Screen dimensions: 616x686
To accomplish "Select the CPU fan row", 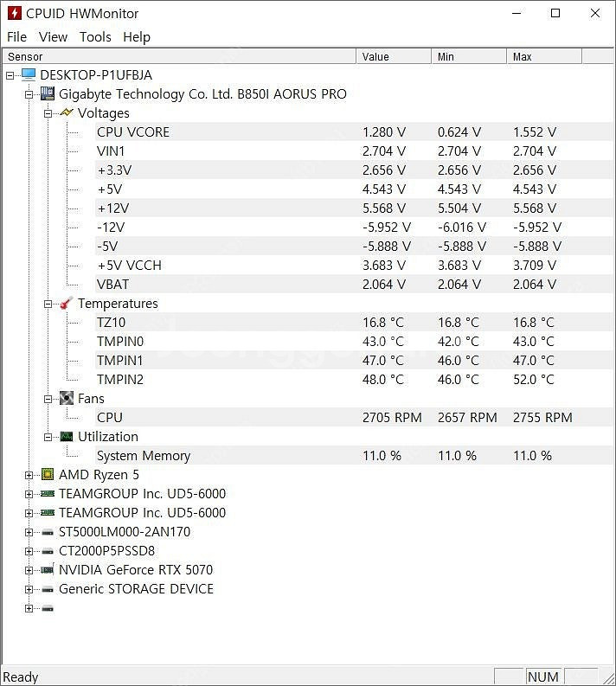I will point(354,417).
